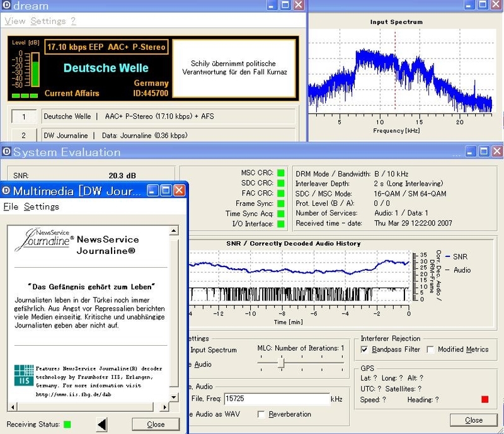
Task: Click the Journaline horizontal scroll right arrow
Action: 164,407
